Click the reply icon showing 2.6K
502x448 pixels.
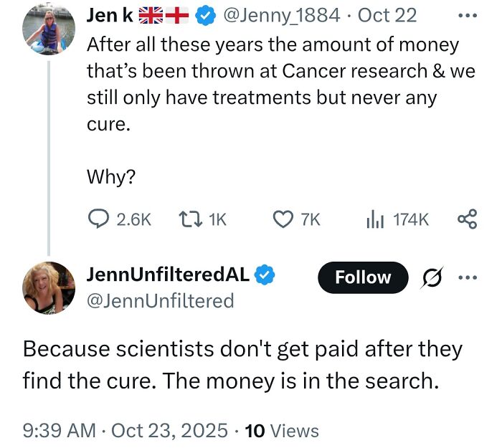pyautogui.click(x=98, y=219)
